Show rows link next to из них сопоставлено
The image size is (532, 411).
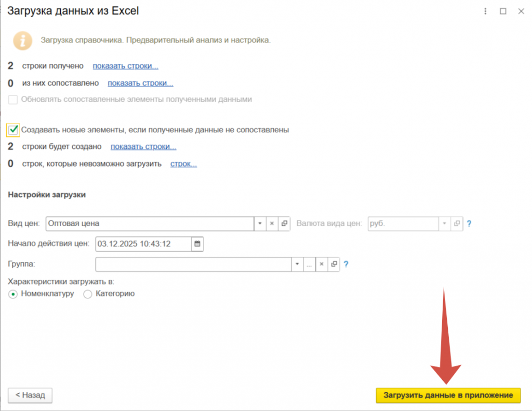coord(140,83)
